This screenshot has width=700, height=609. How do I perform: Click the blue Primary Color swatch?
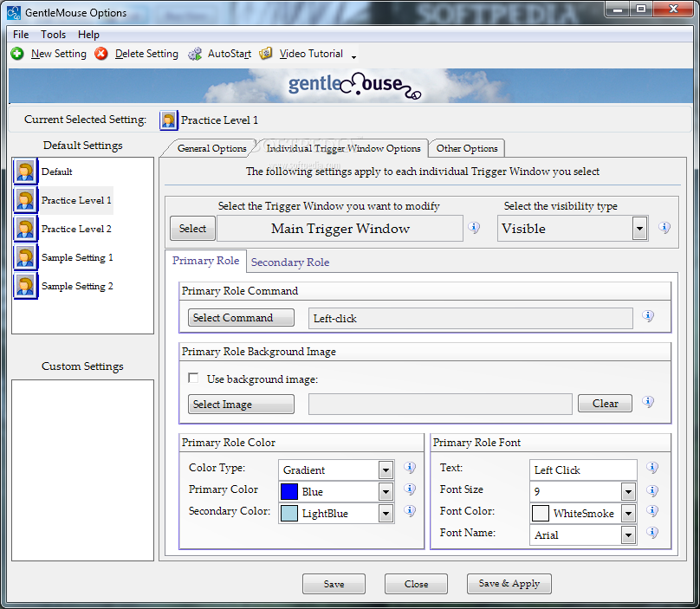coord(289,491)
